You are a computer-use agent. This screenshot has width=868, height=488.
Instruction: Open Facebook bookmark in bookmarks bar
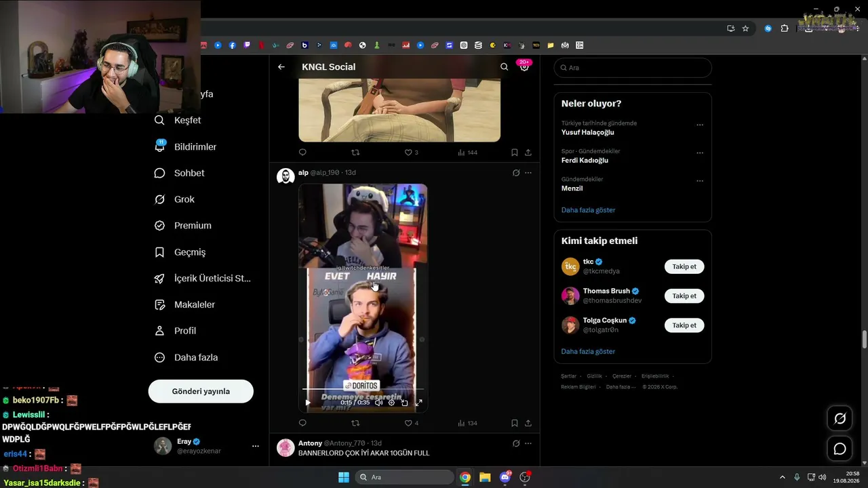pyautogui.click(x=233, y=45)
